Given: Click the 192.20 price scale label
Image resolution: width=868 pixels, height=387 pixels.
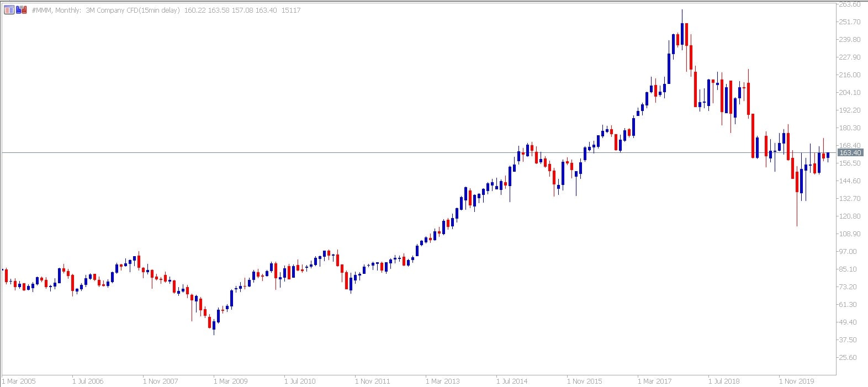Looking at the screenshot, I should coord(849,110).
